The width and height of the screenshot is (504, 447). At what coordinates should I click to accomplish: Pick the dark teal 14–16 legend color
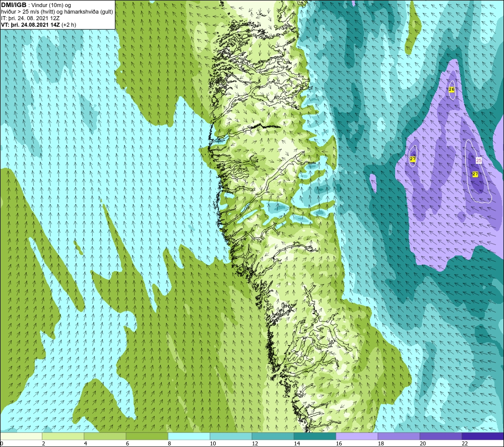(x=314, y=436)
